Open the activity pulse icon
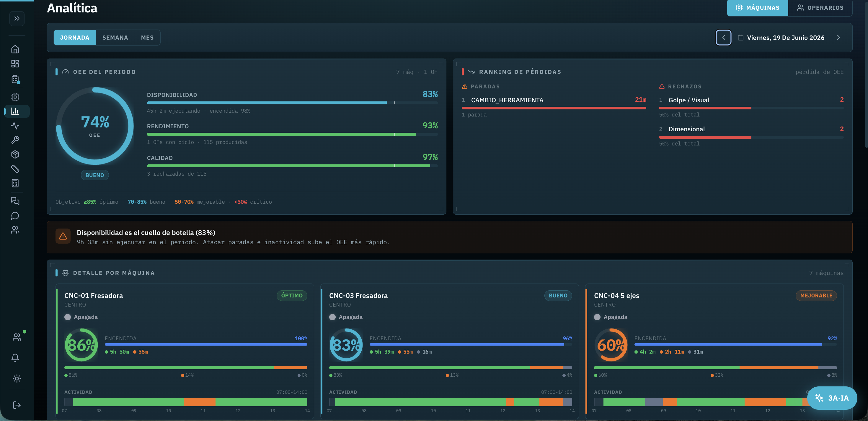Image resolution: width=868 pixels, height=421 pixels. (15, 126)
